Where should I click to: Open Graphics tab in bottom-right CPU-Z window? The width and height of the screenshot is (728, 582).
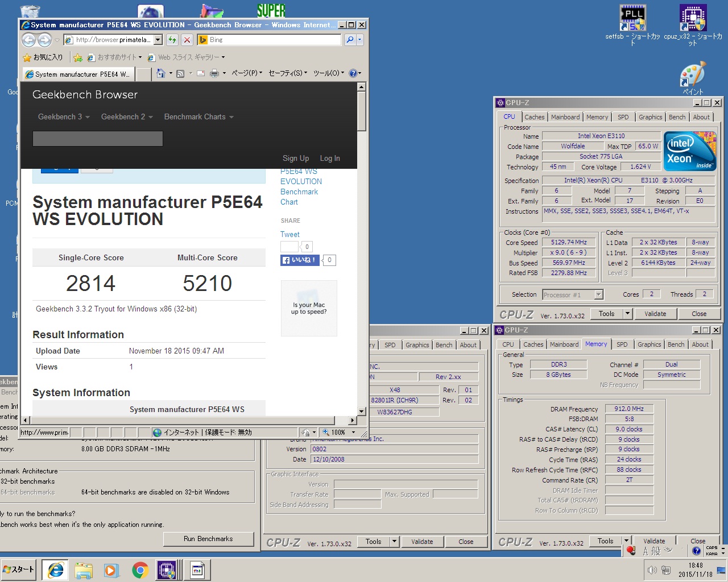pos(649,344)
